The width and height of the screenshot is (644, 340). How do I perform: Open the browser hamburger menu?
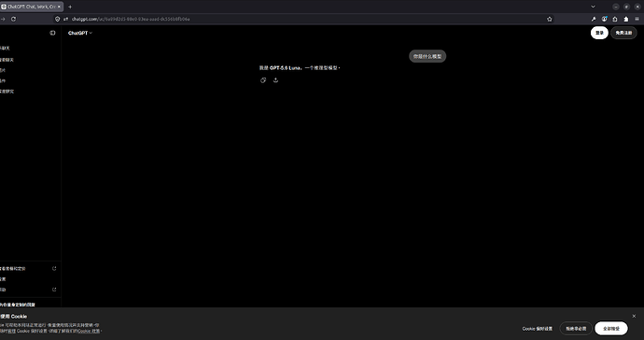tap(637, 19)
